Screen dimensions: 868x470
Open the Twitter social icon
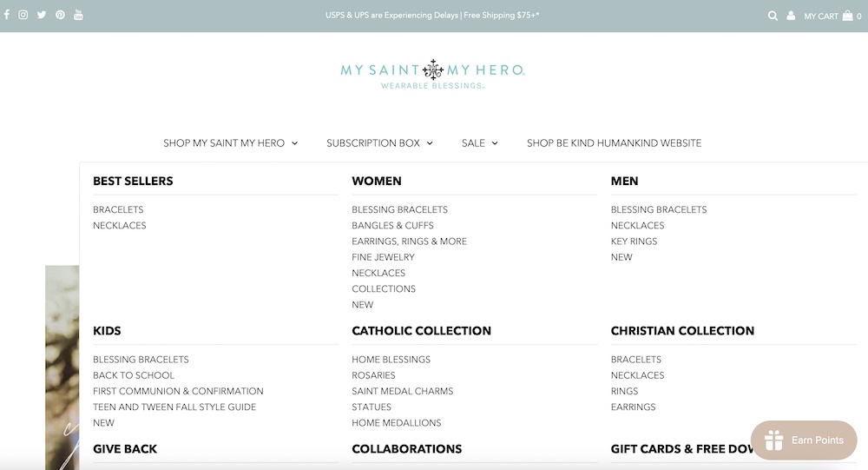pyautogui.click(x=42, y=15)
